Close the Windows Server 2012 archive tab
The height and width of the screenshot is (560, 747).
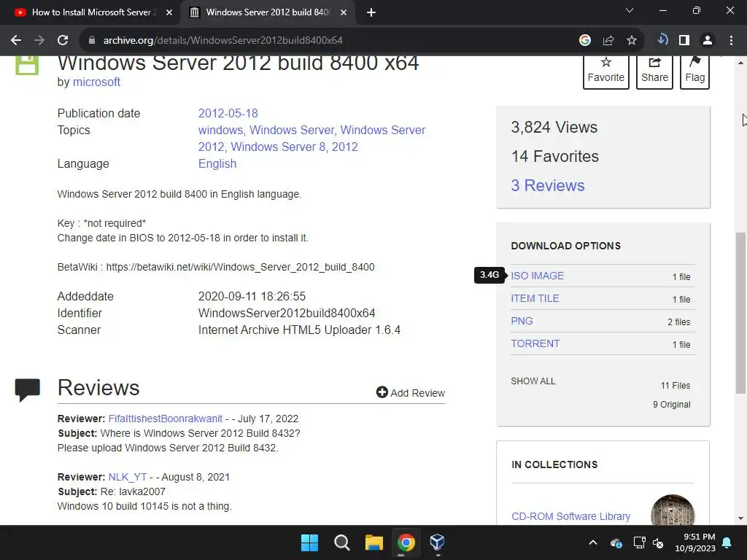(x=344, y=12)
